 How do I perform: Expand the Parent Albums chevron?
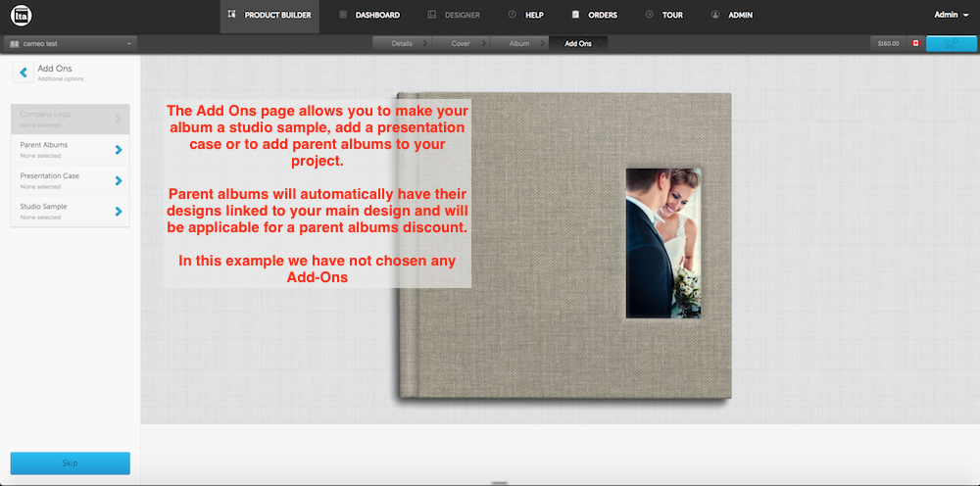point(119,150)
